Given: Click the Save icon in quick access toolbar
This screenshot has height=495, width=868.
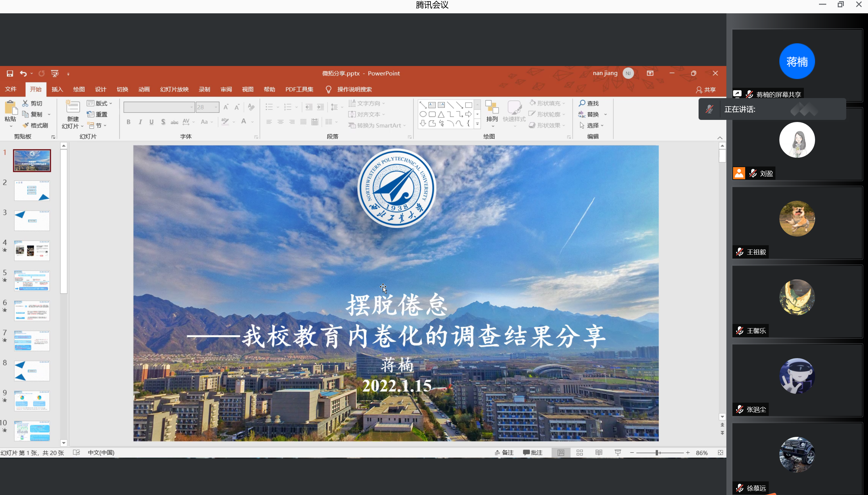Looking at the screenshot, I should pos(10,74).
